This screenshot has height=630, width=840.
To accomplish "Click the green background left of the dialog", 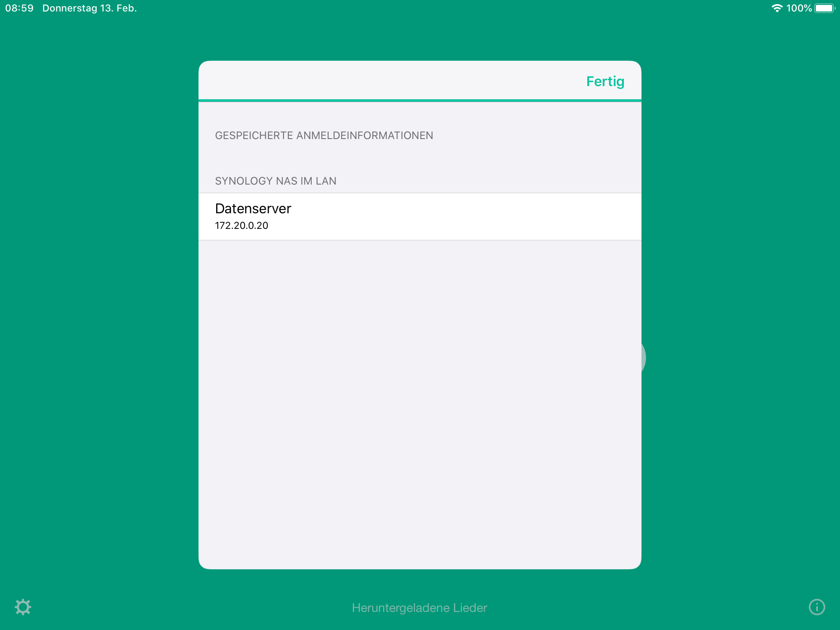I will click(x=99, y=315).
